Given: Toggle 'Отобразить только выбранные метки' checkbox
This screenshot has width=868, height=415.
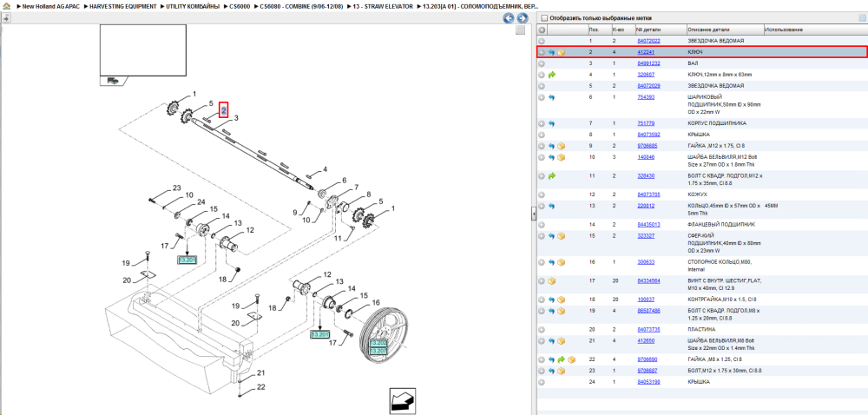Looking at the screenshot, I should click(545, 18).
